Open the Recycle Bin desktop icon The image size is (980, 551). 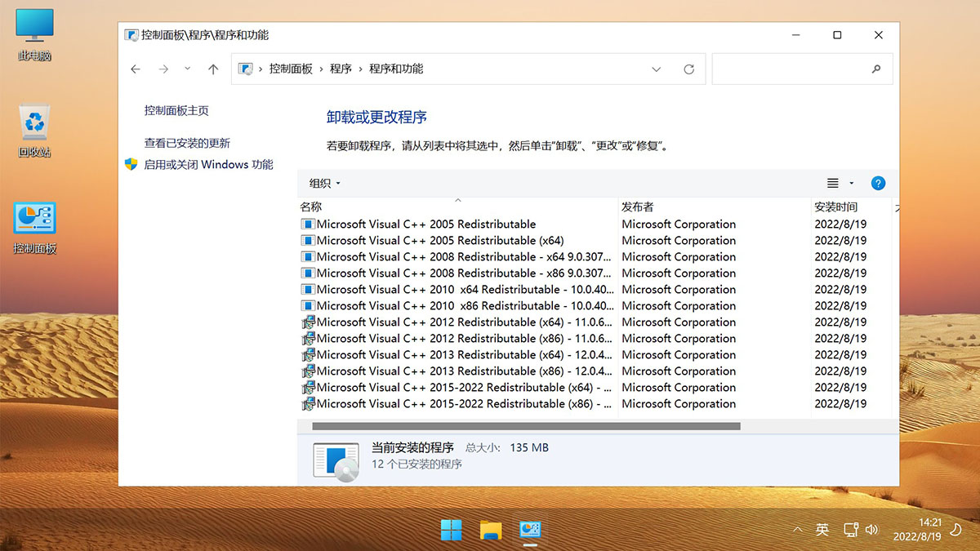pyautogui.click(x=34, y=131)
